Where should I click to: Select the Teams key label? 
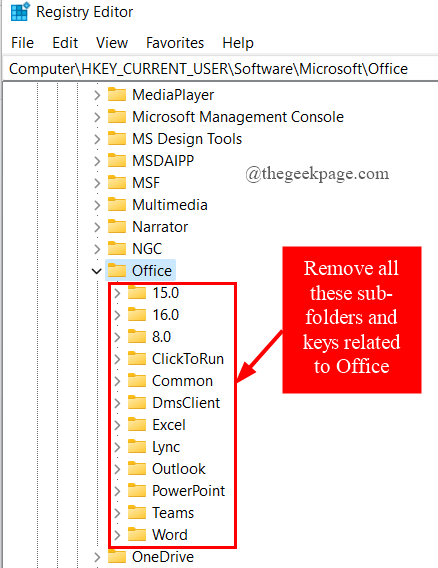point(173,513)
